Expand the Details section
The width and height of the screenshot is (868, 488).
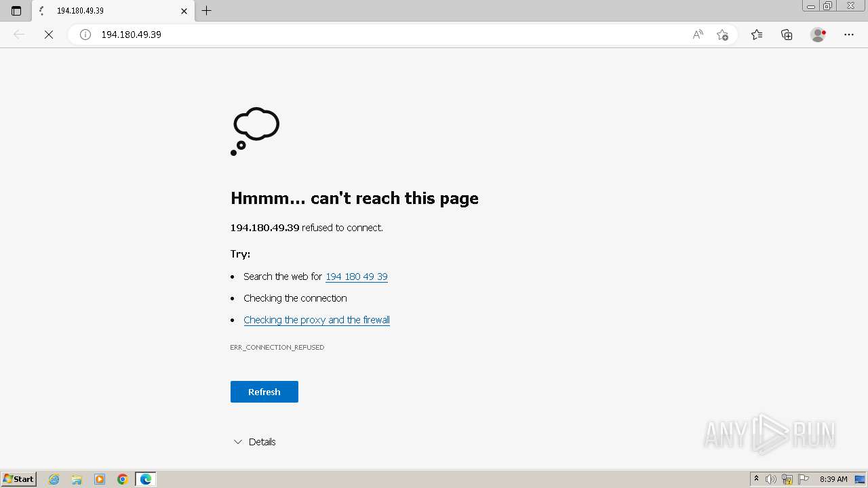254,442
